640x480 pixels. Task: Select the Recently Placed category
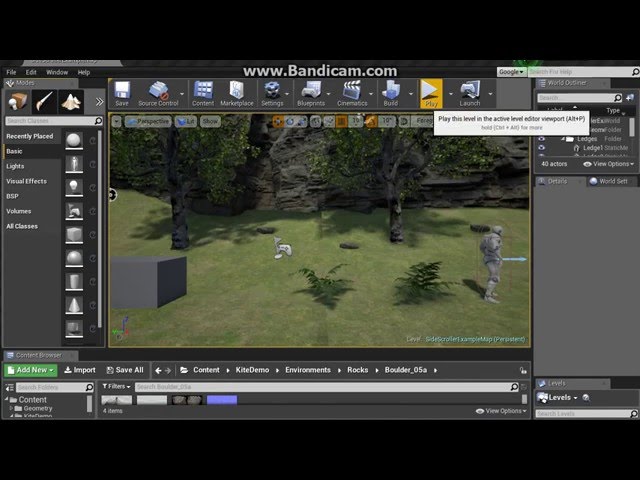[x=32, y=136]
